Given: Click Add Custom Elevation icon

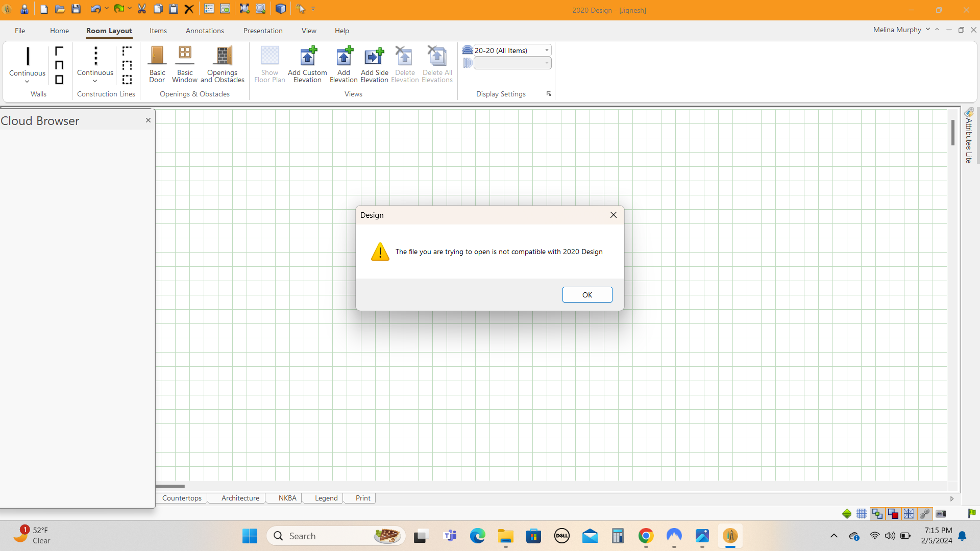Looking at the screenshot, I should pos(307,57).
